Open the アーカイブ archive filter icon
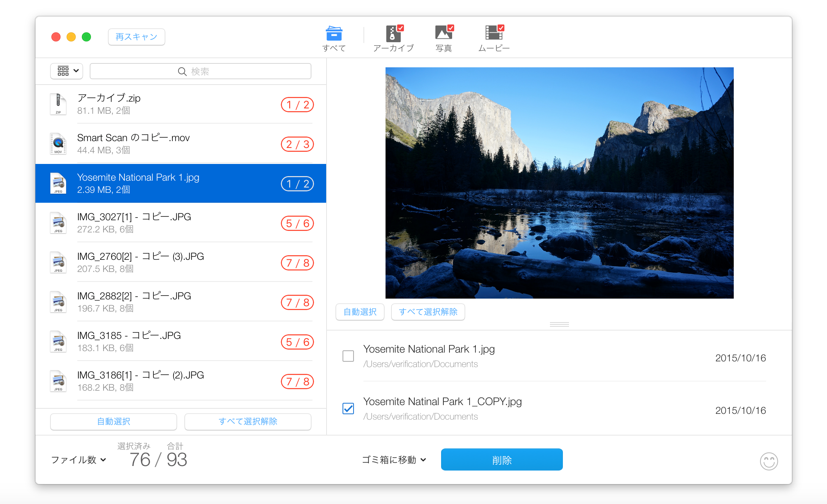 tap(394, 34)
